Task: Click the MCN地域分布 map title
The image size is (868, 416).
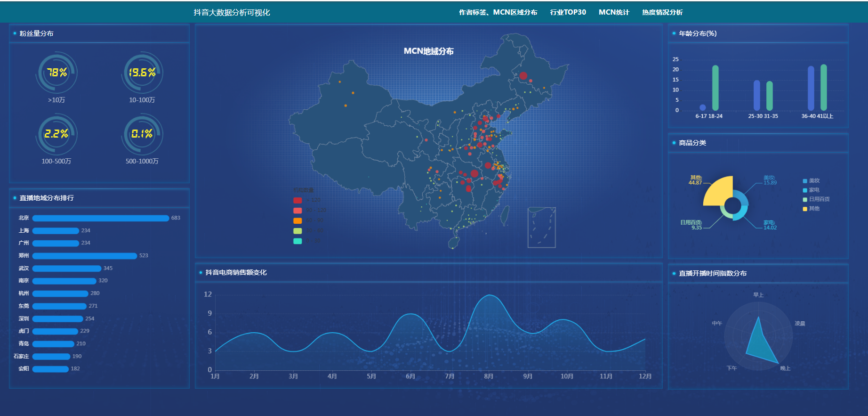Action: pos(428,51)
